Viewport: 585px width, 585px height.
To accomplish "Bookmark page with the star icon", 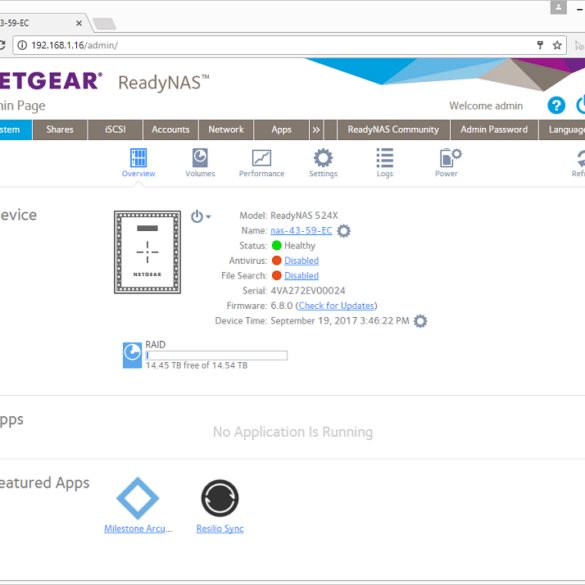I will coord(557,45).
